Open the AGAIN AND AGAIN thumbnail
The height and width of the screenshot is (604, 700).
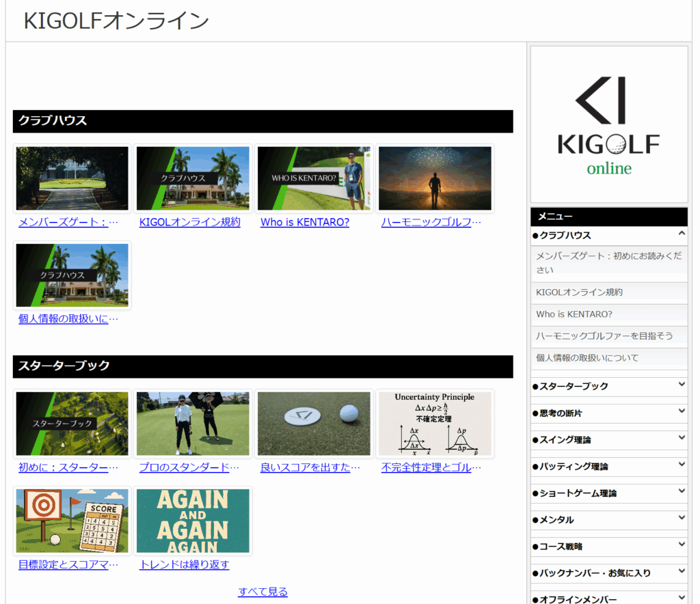pyautogui.click(x=193, y=521)
